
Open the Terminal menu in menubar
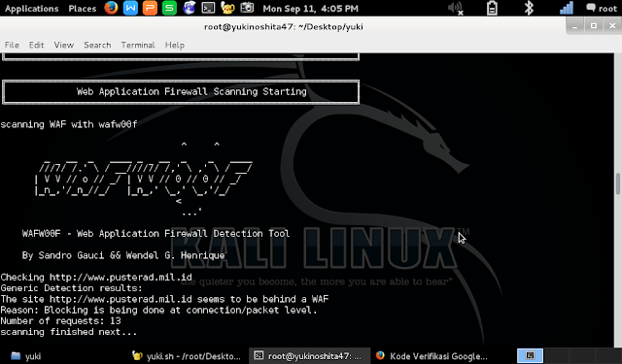pyautogui.click(x=138, y=46)
